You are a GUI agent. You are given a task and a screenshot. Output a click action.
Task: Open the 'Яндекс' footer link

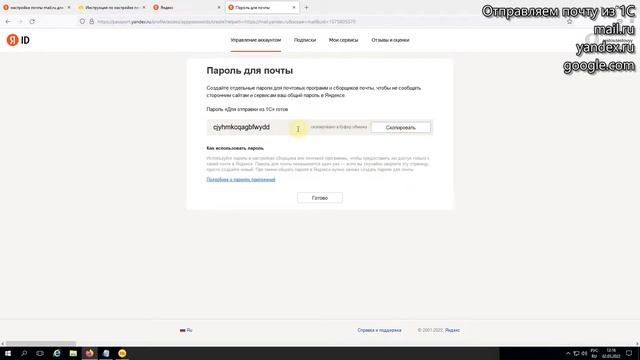coord(452,330)
